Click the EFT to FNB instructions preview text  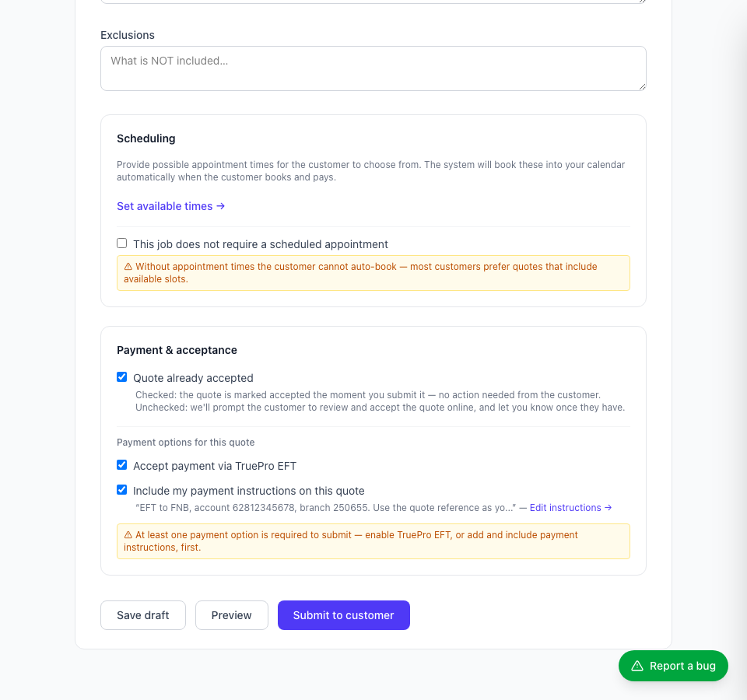[325, 508]
